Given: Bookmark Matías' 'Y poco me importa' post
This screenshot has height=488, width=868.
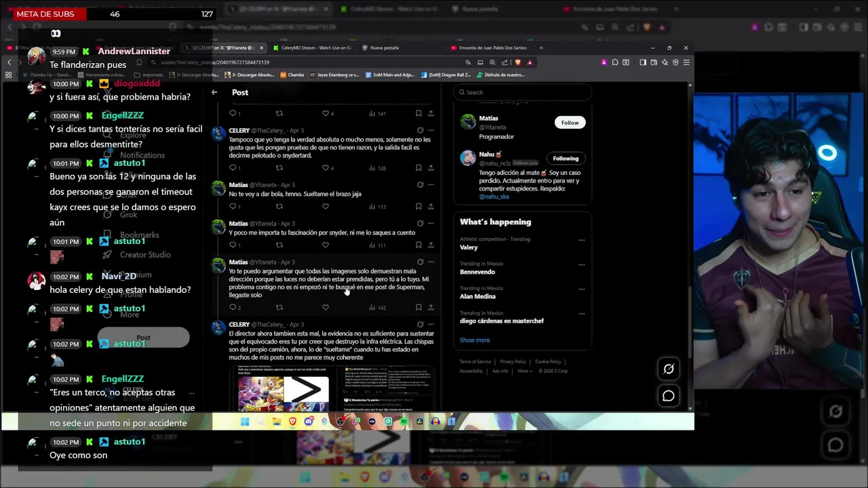Looking at the screenshot, I should (x=418, y=245).
